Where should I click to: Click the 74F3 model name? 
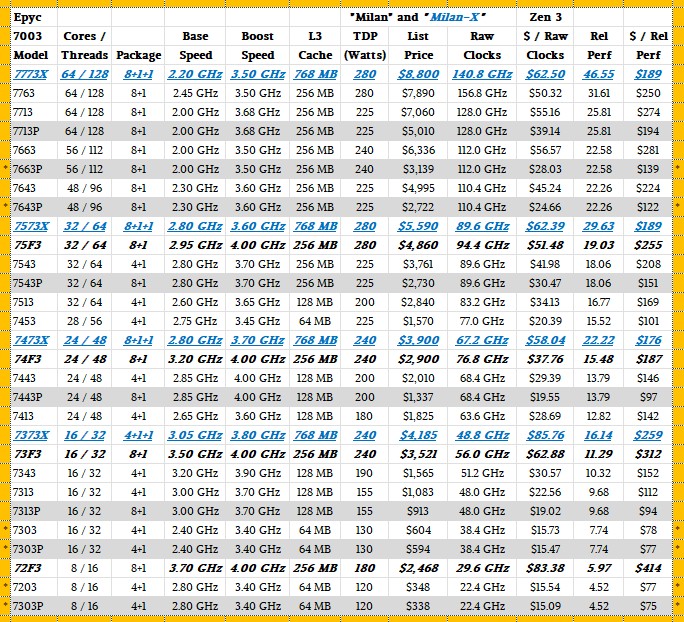tap(27, 359)
